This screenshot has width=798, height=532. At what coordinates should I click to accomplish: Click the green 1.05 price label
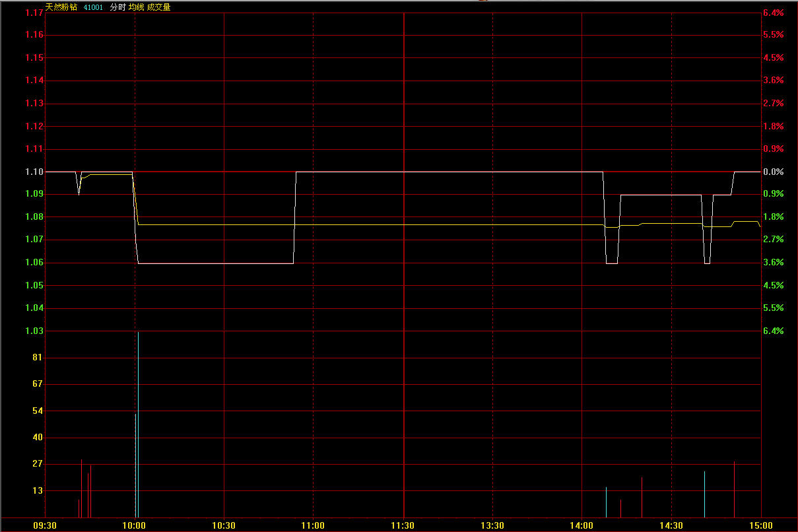[34, 285]
